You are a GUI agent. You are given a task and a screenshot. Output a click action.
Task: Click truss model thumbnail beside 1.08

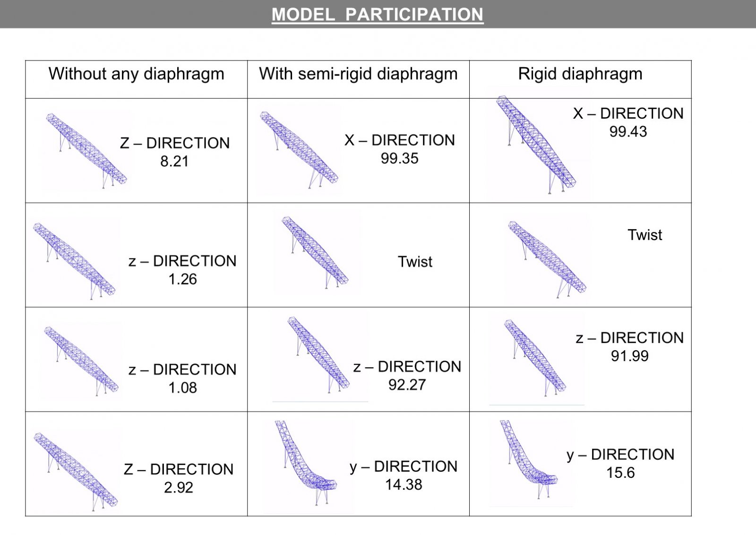coord(81,361)
